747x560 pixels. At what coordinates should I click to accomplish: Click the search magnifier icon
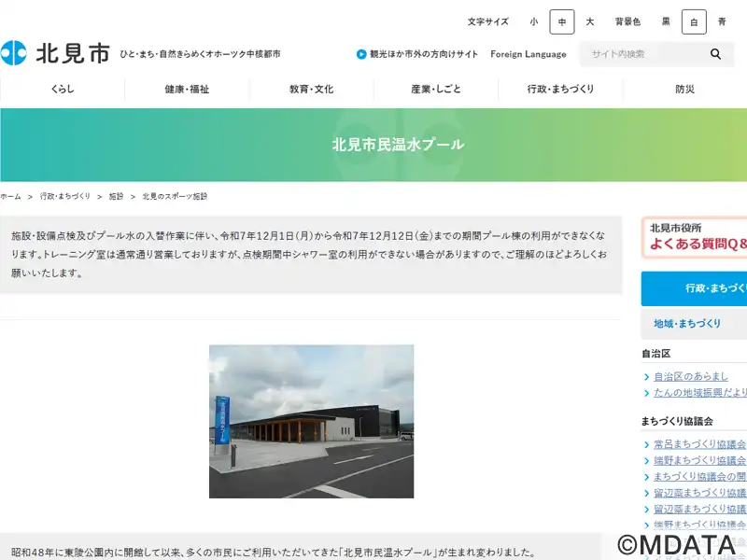click(x=715, y=54)
